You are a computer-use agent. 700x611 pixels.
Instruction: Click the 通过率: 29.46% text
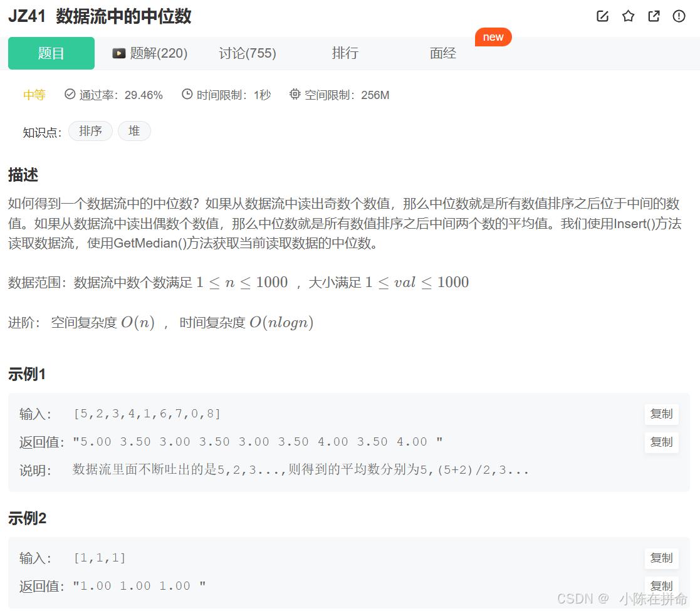[121, 95]
